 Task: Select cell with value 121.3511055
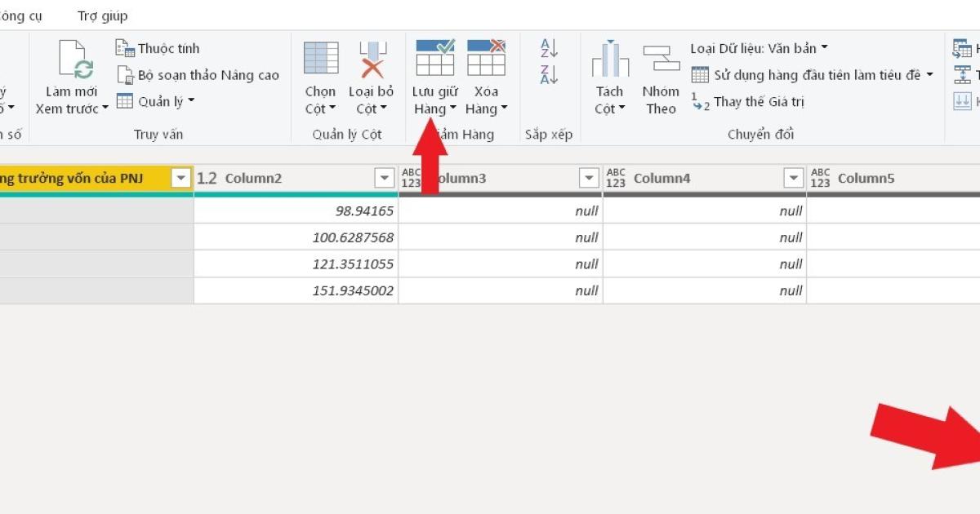[x=296, y=264]
